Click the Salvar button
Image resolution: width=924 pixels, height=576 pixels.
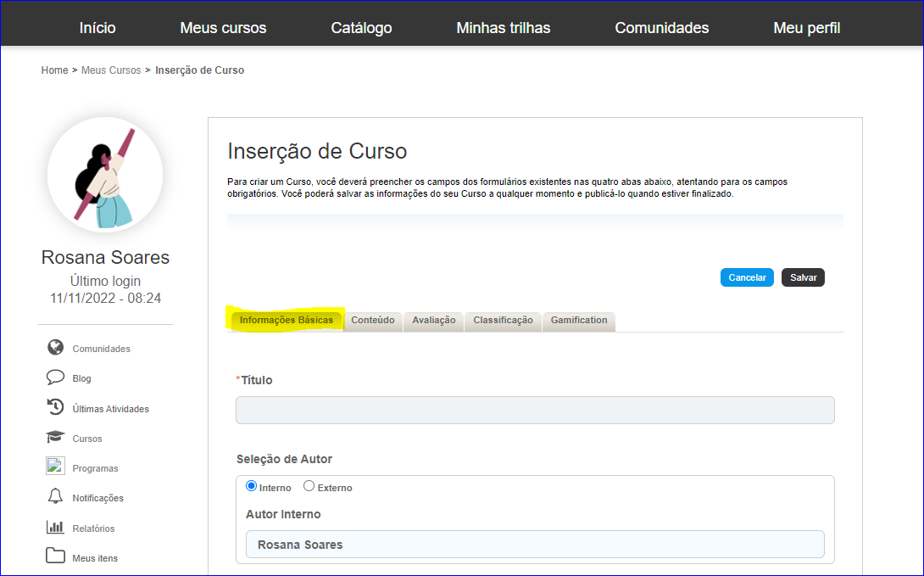click(x=803, y=277)
